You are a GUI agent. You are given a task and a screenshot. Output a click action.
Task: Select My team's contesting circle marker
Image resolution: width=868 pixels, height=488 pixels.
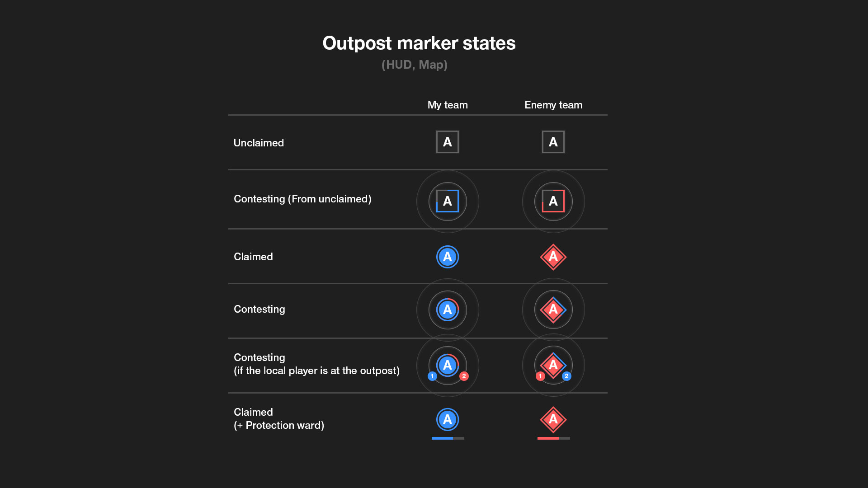[447, 310]
